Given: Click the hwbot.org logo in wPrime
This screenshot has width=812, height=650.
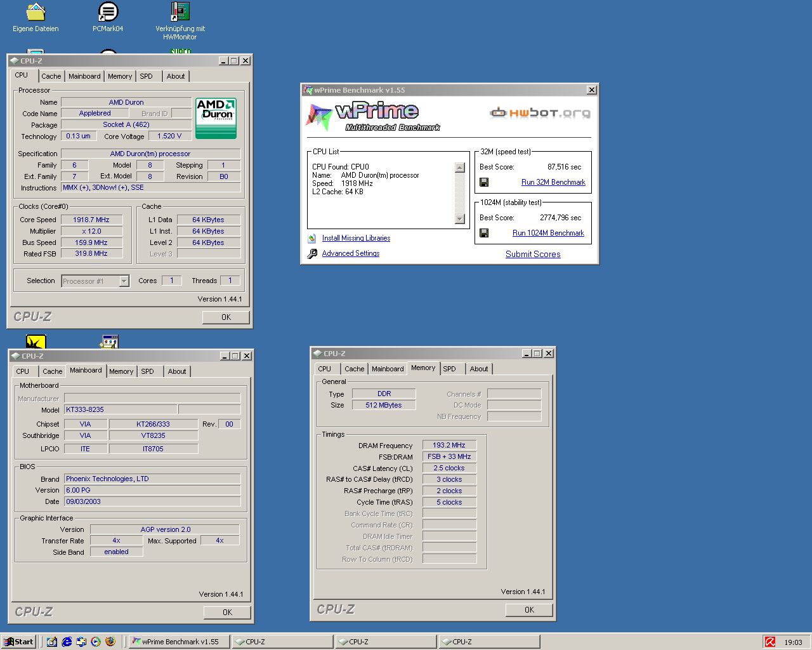Looking at the screenshot, I should (x=540, y=113).
